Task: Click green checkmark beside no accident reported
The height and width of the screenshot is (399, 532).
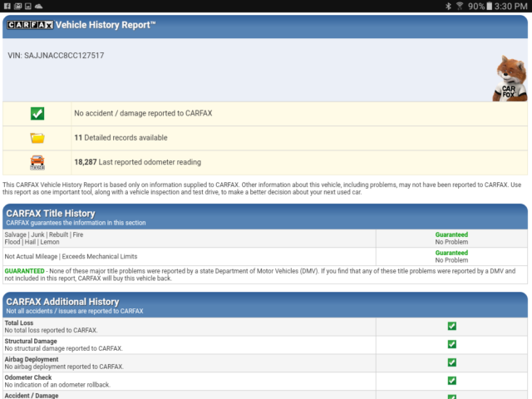Action: pos(37,114)
